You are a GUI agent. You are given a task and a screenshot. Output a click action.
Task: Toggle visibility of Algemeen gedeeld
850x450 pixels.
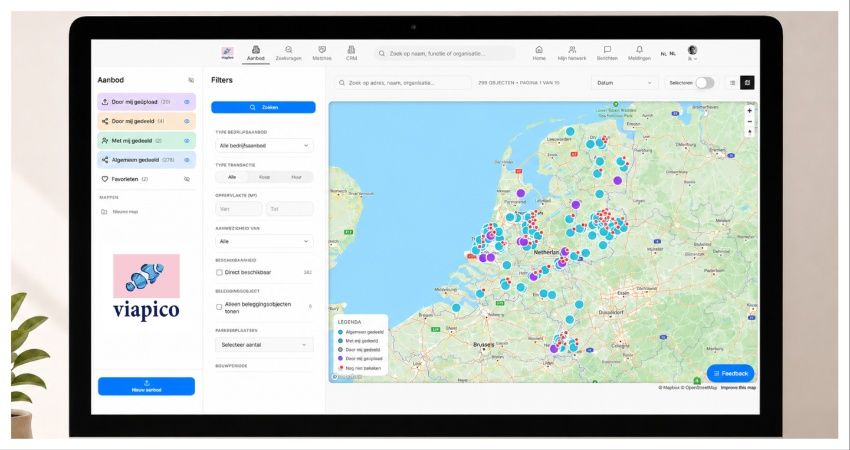(186, 160)
